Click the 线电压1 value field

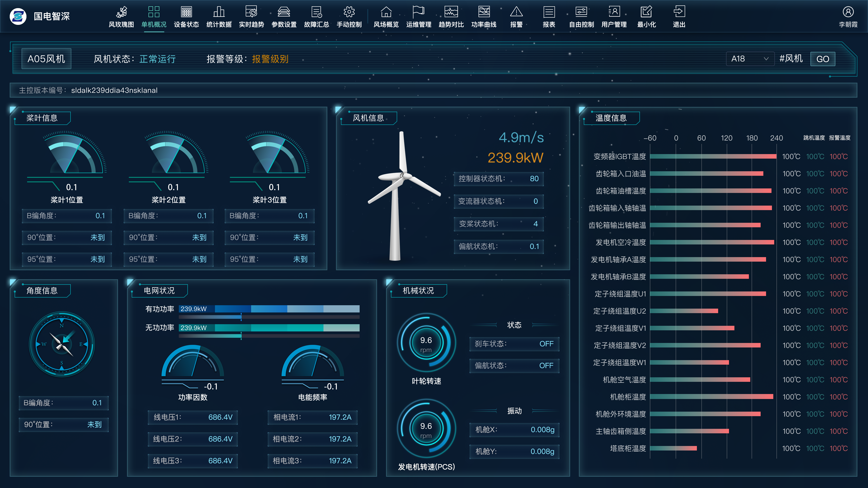tap(192, 417)
